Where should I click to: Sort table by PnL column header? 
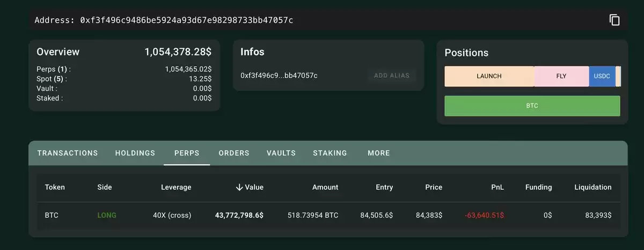(497, 187)
